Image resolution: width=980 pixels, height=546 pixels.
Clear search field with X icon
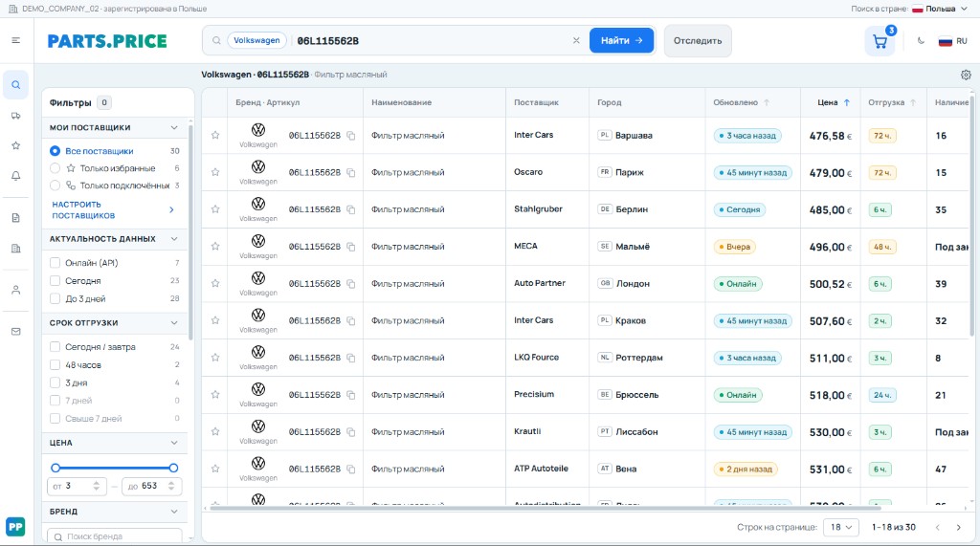pos(576,40)
